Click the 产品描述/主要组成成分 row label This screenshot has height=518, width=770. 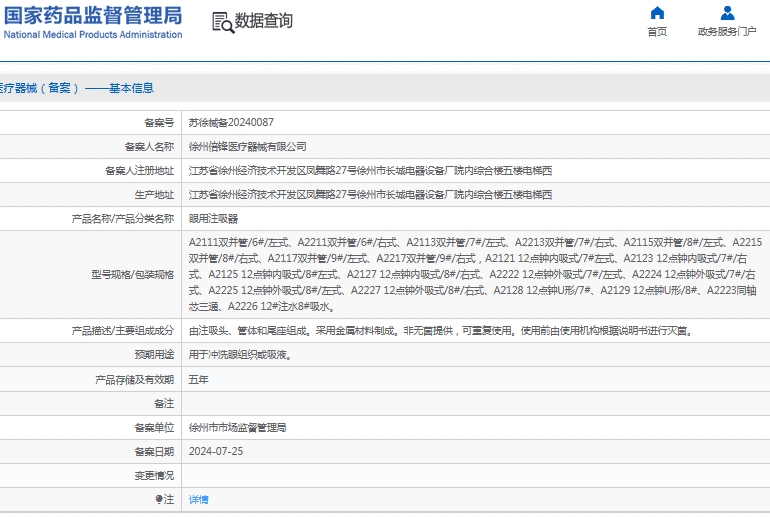click(123, 330)
